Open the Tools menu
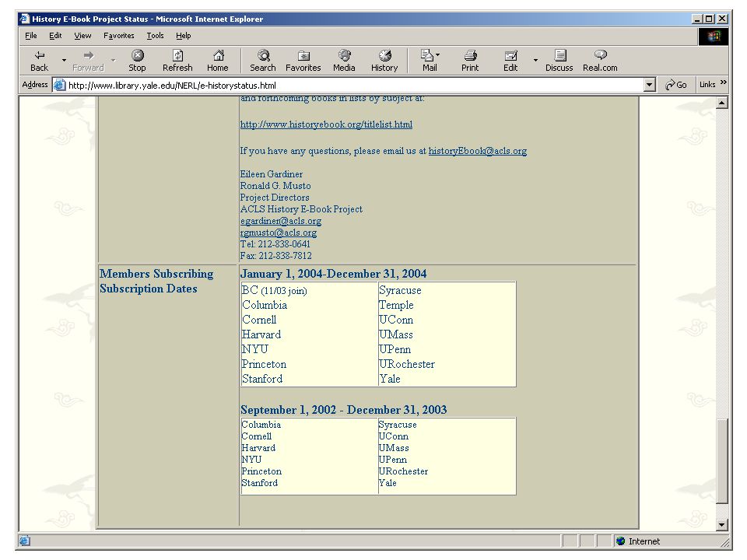 pyautogui.click(x=155, y=36)
